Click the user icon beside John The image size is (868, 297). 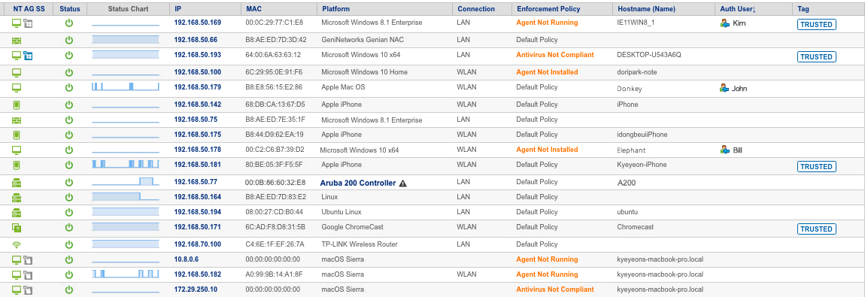pyautogui.click(x=724, y=88)
